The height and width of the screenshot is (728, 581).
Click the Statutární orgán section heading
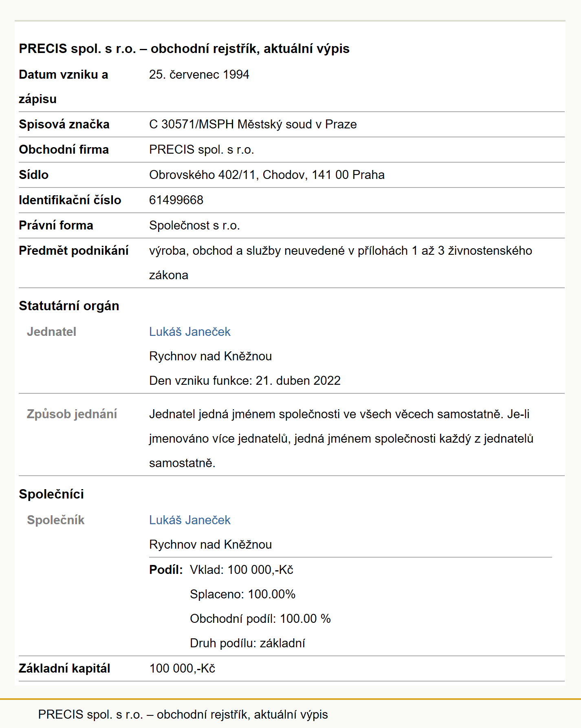[69, 306]
